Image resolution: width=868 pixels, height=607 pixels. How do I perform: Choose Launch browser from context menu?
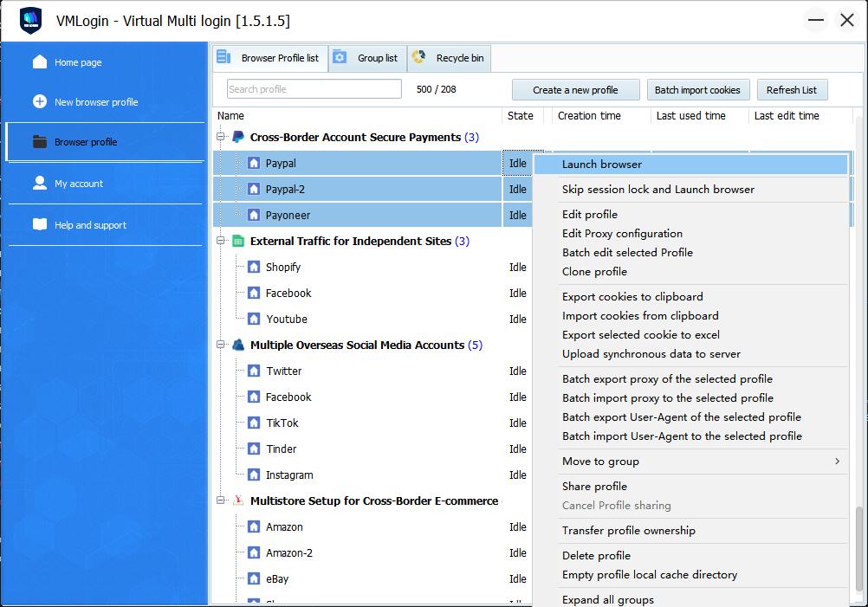pos(690,165)
